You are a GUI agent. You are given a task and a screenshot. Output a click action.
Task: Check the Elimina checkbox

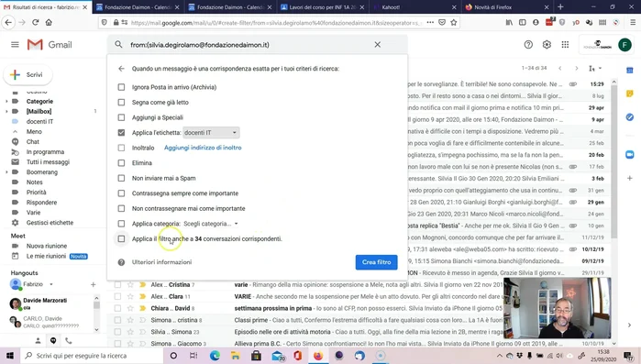coord(121,162)
